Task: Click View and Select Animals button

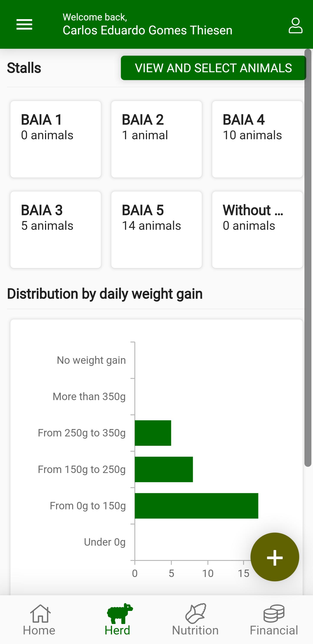Action: tap(213, 68)
